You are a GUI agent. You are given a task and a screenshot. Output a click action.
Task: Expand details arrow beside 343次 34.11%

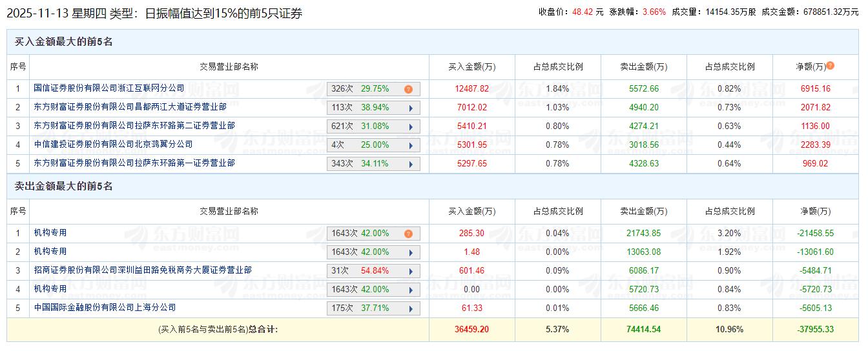coord(411,164)
